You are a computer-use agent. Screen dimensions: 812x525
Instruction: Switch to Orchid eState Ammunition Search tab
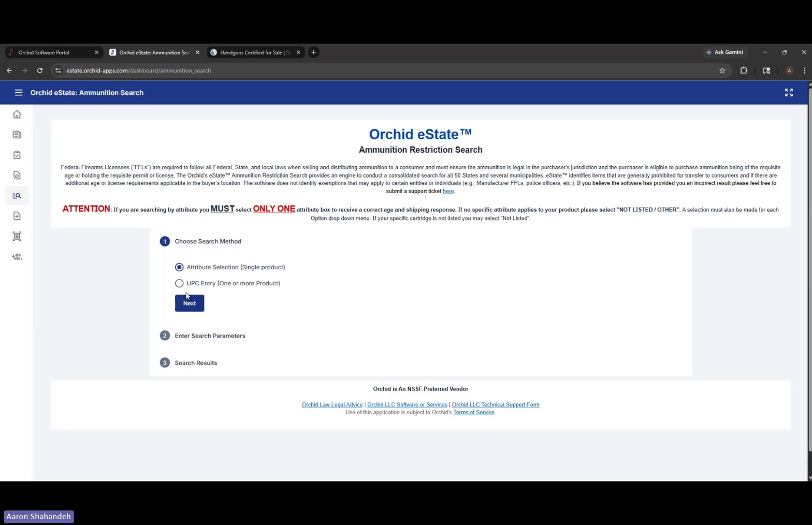point(154,52)
